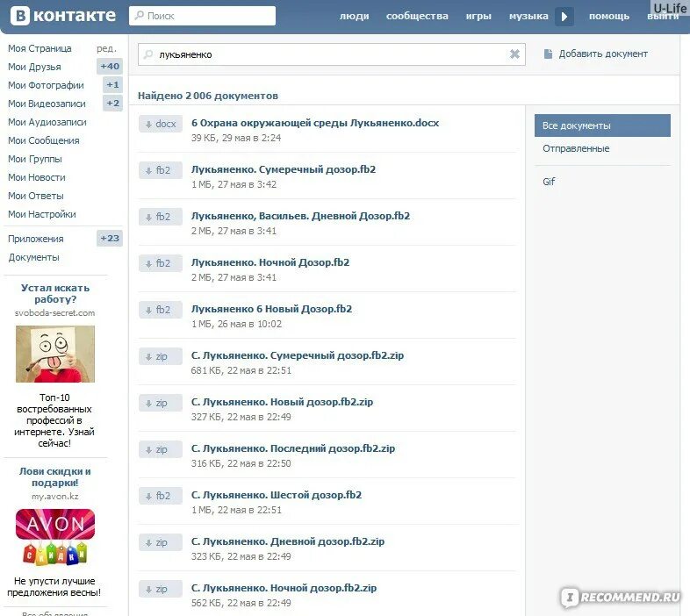
Task: Click the my.avon.kz ad domain text
Action: click(55, 497)
